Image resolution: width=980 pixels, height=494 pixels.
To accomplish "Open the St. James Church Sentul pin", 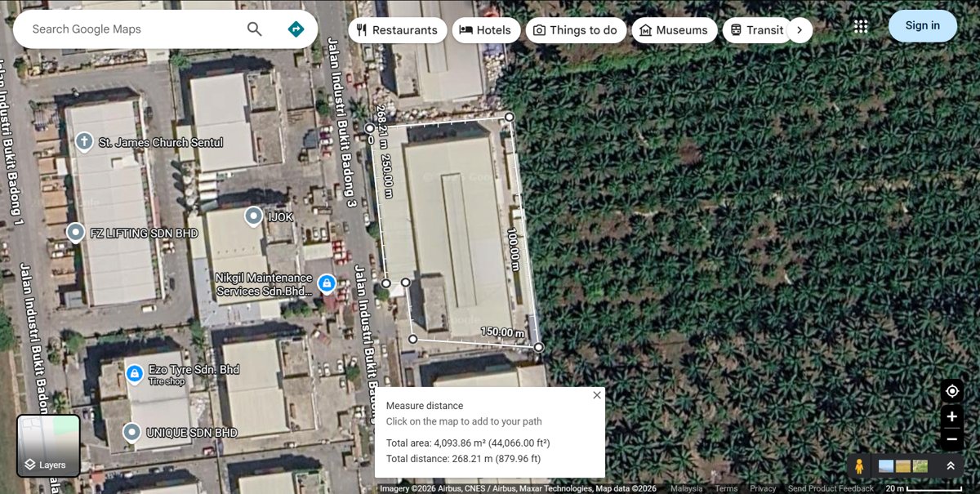I will pyautogui.click(x=82, y=142).
